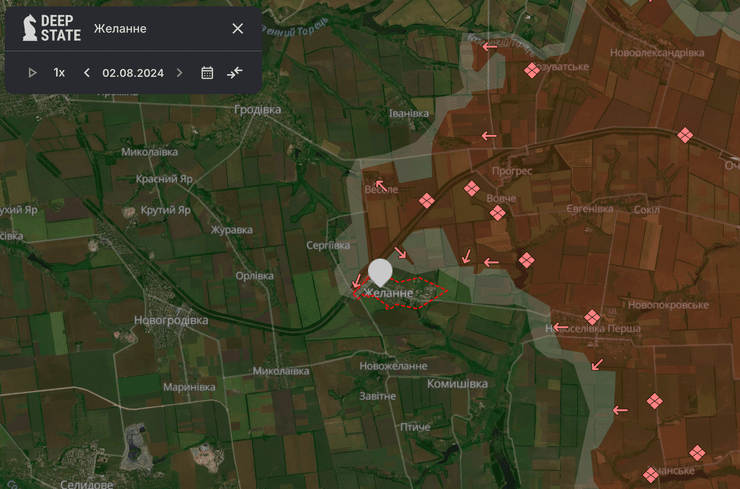The width and height of the screenshot is (740, 489).
Task: Clear the Желанне search with X
Action: 237,28
